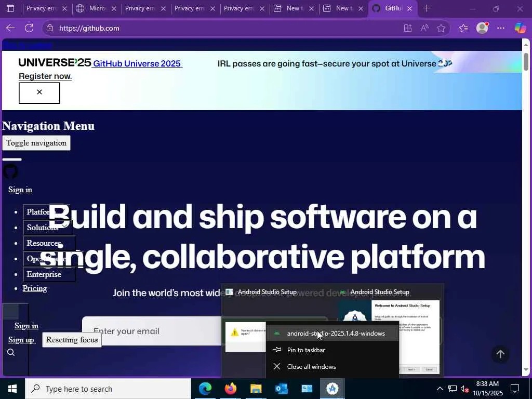Expand the Enterprise navigation menu
This screenshot has width=532, height=399.
point(49,274)
